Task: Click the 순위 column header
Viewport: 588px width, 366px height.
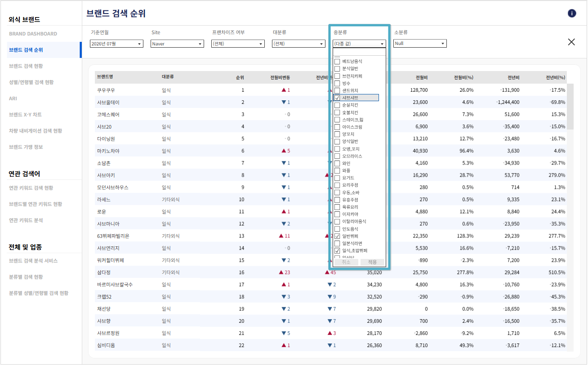Action: pos(240,77)
